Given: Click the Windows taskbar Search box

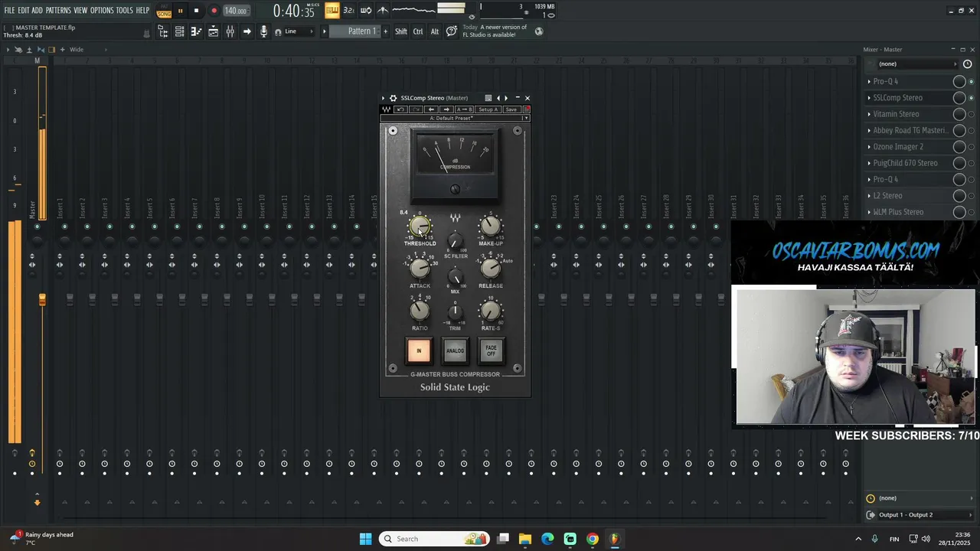Looking at the screenshot, I should coord(434,539).
